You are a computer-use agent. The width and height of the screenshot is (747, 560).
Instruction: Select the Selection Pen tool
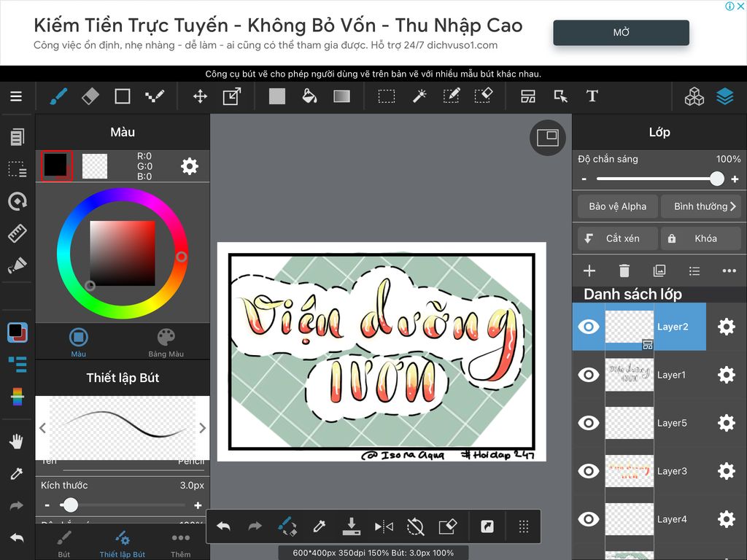(x=451, y=96)
